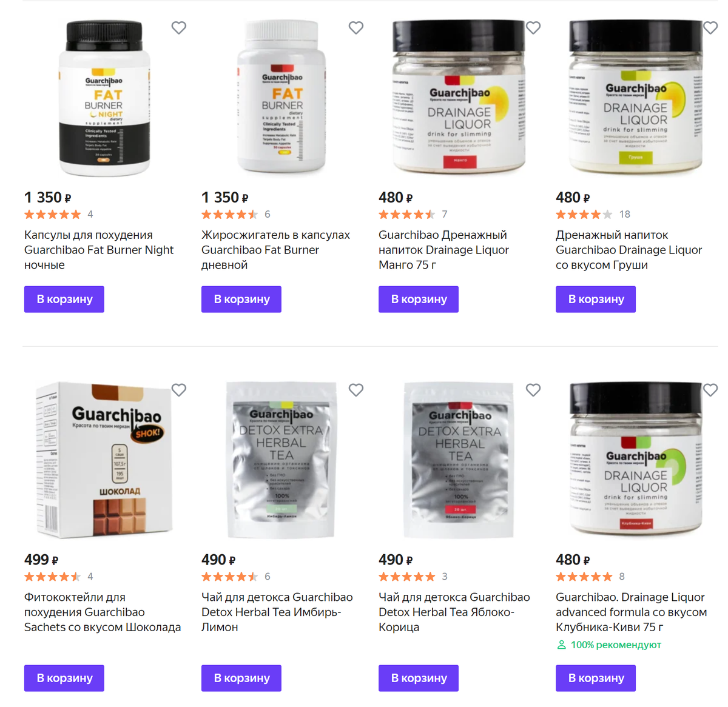Click the '100% рекомендуют' recommendation badge
Screen dimensions: 728x707
609,645
